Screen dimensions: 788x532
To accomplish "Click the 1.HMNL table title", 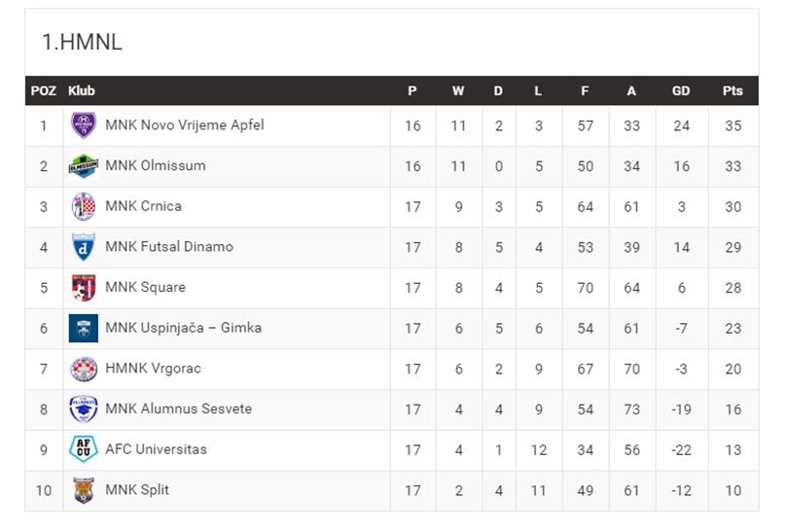I will tap(82, 42).
